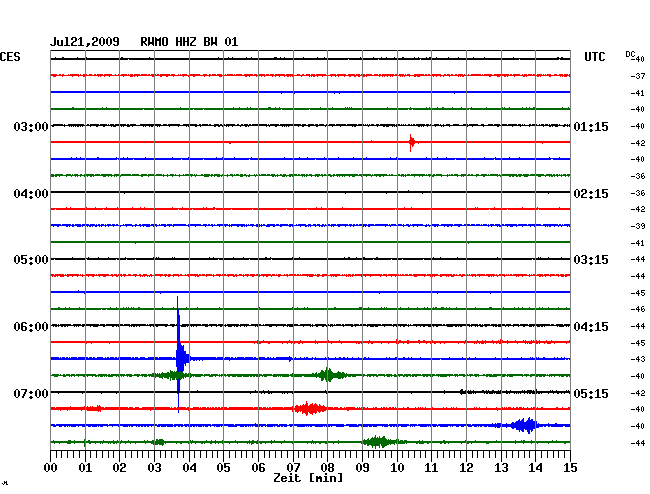Click the green wave burst near minute 08
Viewport: 650px width, 494px height.
pyautogui.click(x=327, y=375)
